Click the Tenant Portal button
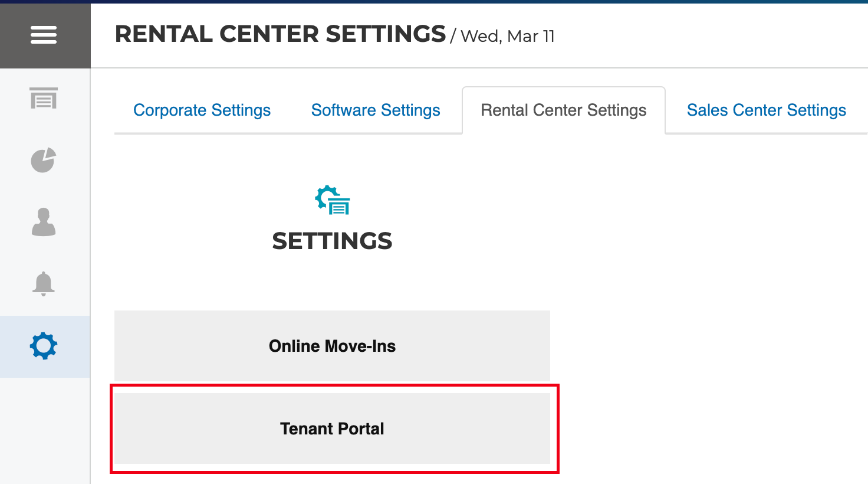This screenshot has width=868, height=484. point(332,429)
